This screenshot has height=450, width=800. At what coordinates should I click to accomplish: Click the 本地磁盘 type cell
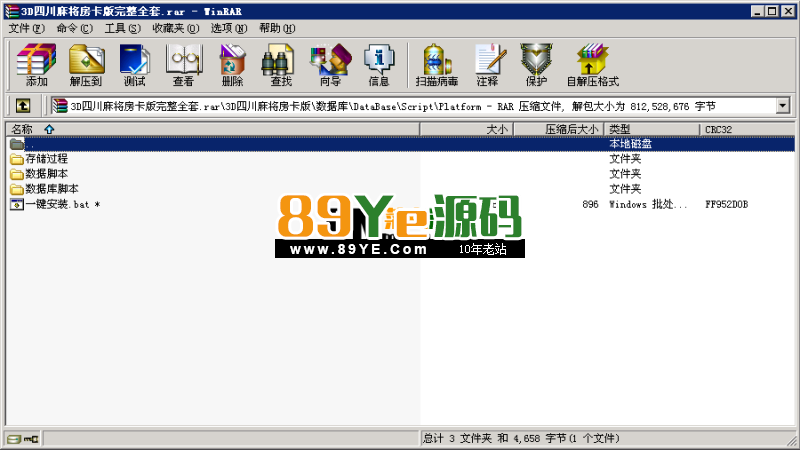click(x=630, y=144)
